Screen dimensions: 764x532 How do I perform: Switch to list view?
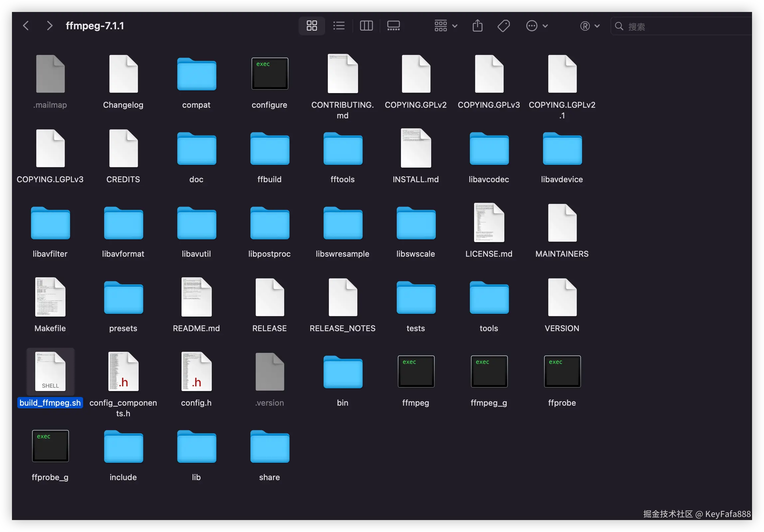[x=339, y=26]
